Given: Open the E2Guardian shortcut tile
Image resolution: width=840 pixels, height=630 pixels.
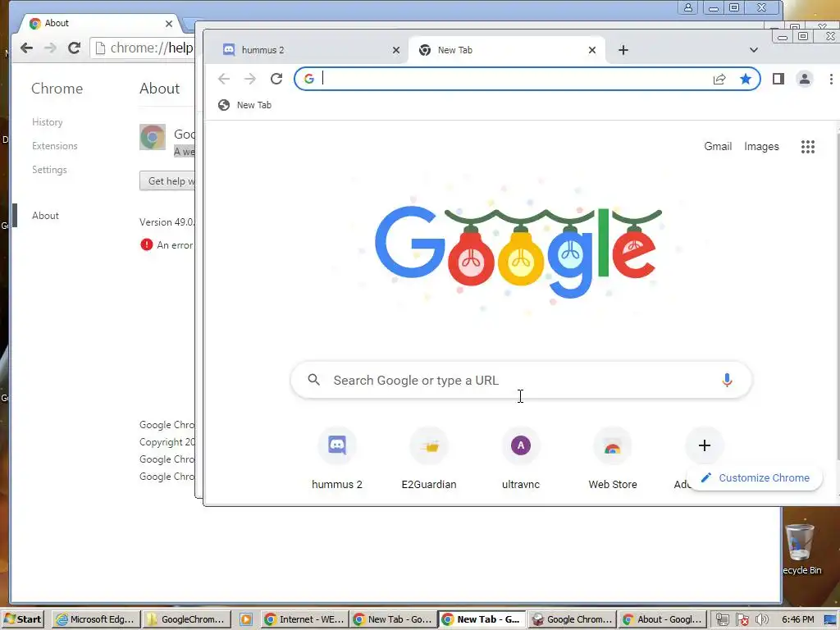Looking at the screenshot, I should tap(429, 458).
